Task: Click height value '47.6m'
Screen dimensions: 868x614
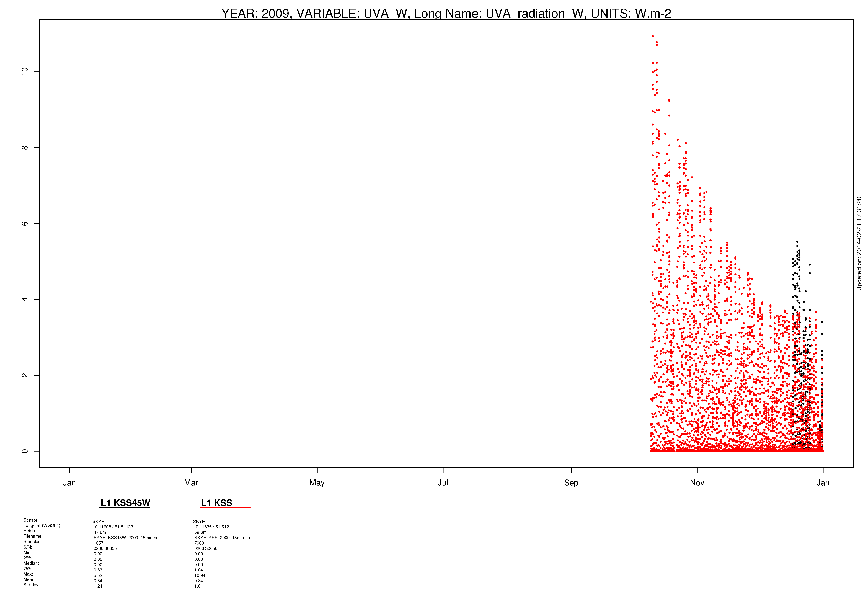Action: (x=100, y=532)
